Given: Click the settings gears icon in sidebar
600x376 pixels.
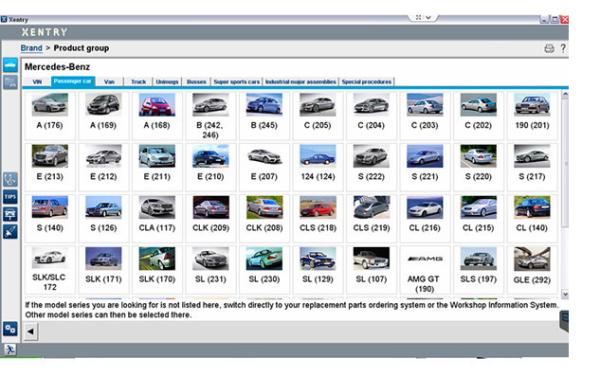Looking at the screenshot, I should (x=10, y=329).
